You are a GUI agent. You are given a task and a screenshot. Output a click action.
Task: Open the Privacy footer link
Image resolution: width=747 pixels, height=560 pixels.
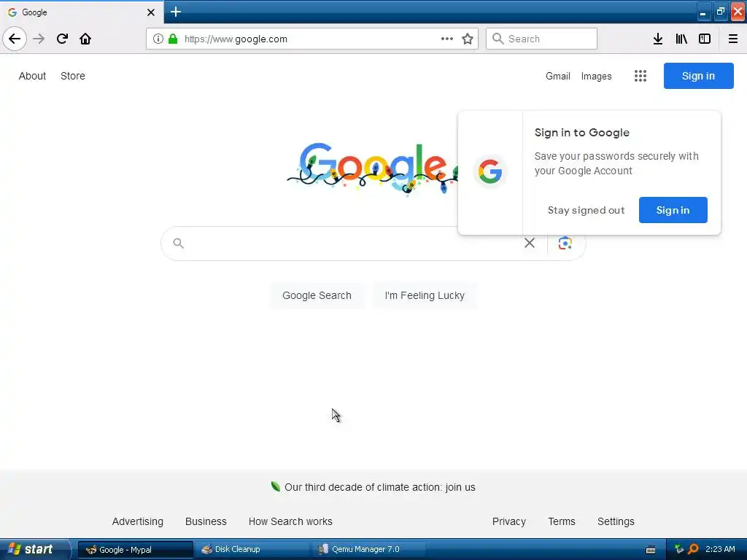508,521
